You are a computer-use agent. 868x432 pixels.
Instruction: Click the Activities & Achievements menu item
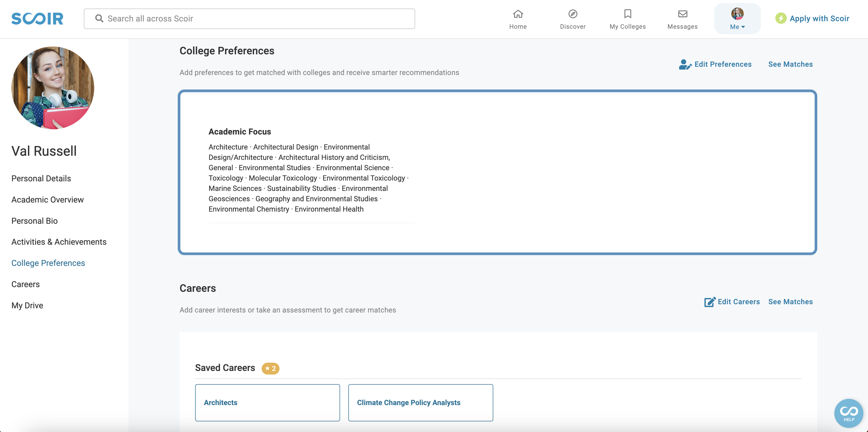(59, 242)
